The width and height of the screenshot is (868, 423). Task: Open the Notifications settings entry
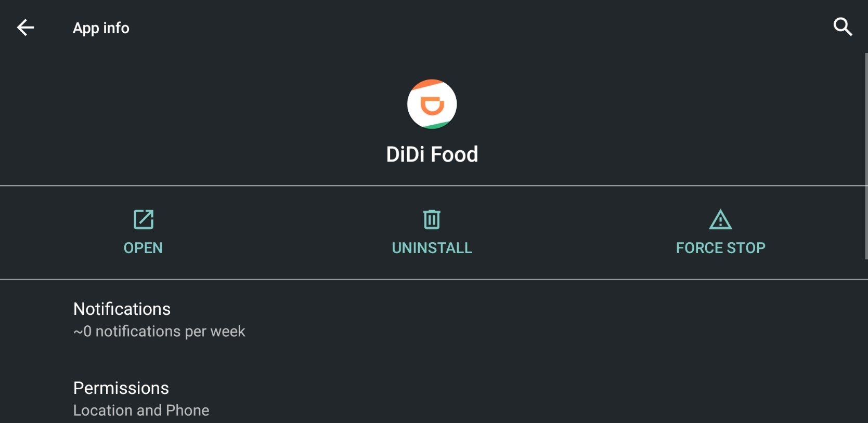[434, 320]
